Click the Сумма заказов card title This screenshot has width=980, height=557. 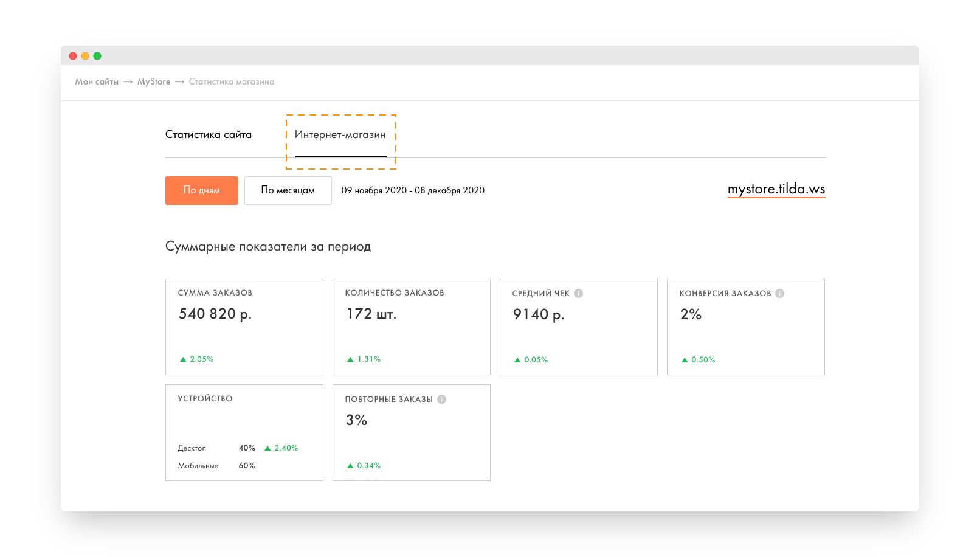pos(215,293)
